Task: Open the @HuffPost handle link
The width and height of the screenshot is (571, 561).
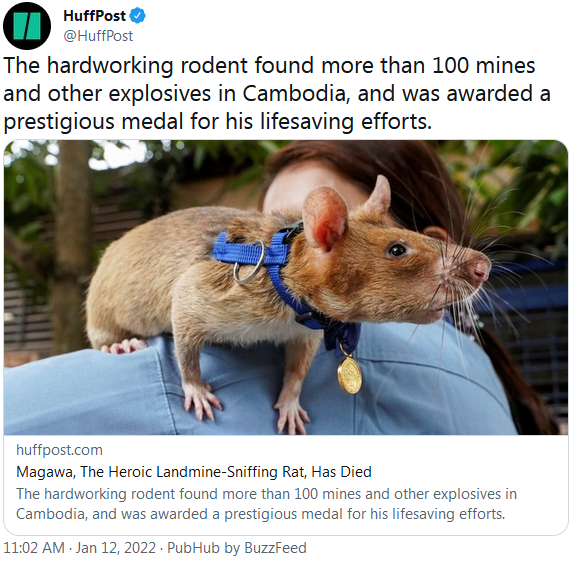Action: pyautogui.click(x=98, y=36)
